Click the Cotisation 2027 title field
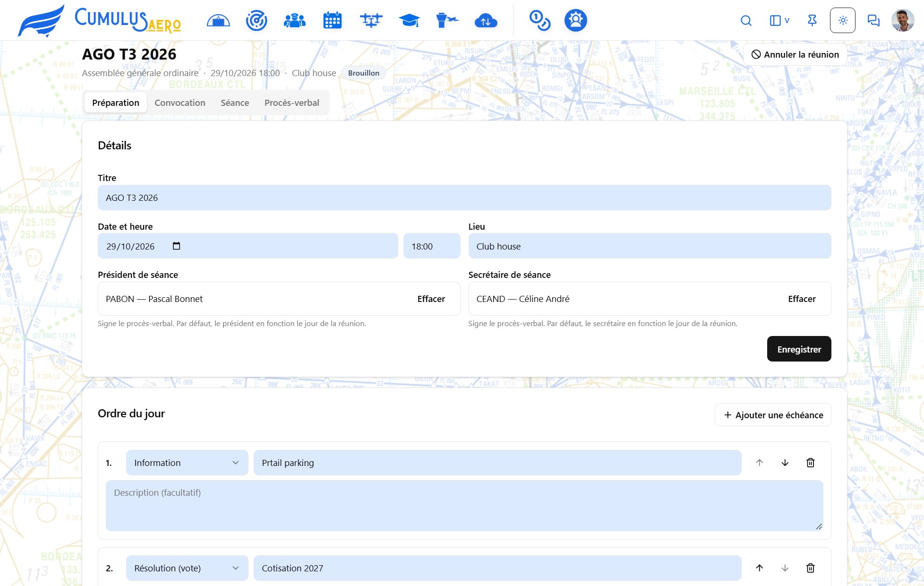 [x=497, y=568]
